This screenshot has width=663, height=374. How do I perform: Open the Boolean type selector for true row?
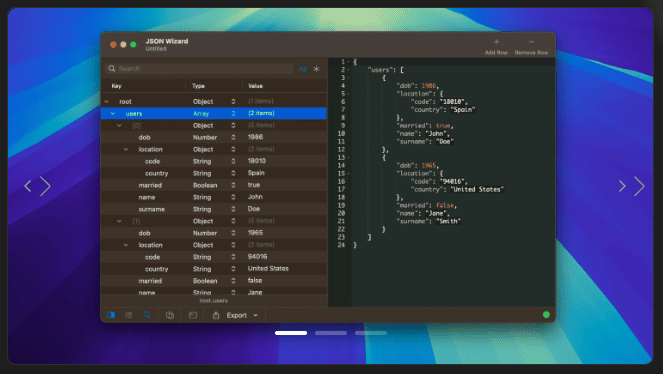pyautogui.click(x=233, y=185)
